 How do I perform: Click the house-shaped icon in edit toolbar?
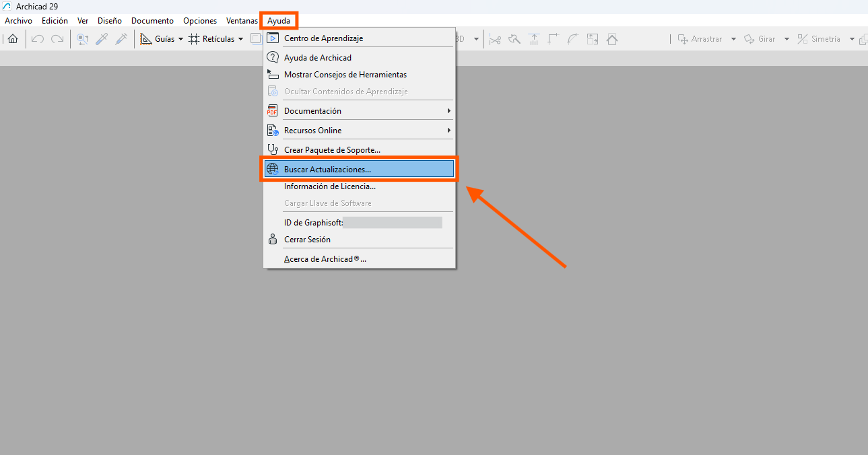(x=612, y=39)
